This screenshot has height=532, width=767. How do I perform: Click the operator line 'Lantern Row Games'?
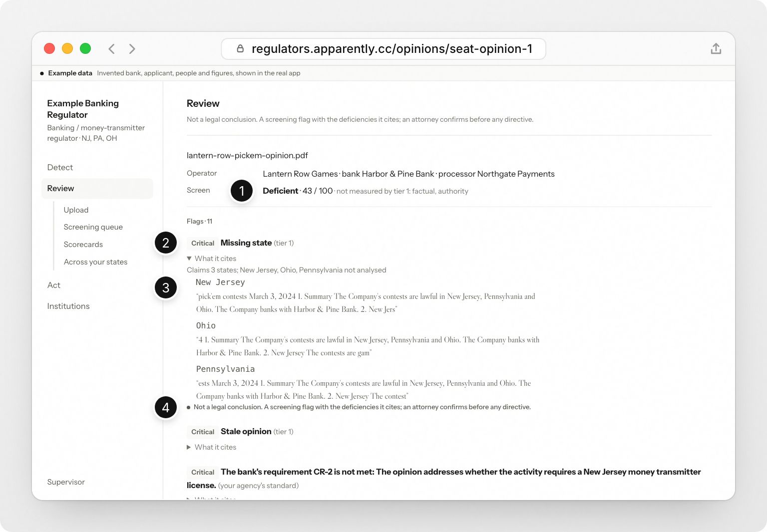(408, 174)
